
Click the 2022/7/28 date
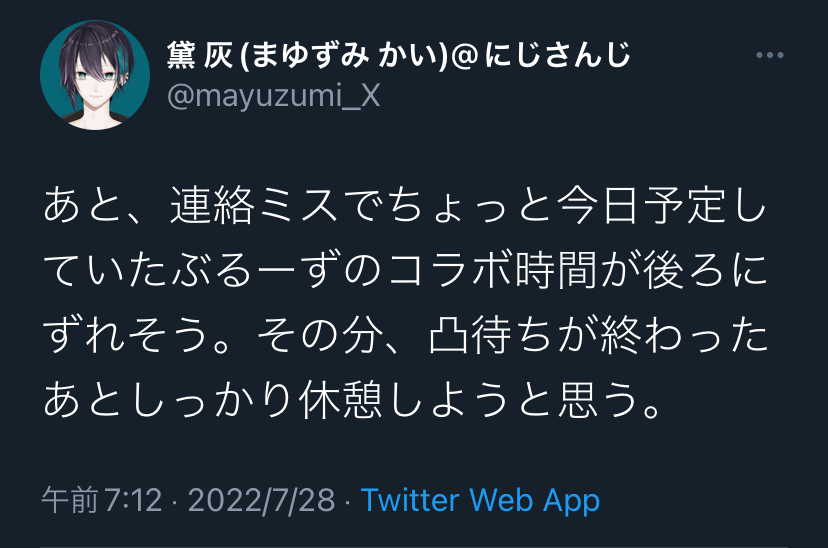coord(261,500)
